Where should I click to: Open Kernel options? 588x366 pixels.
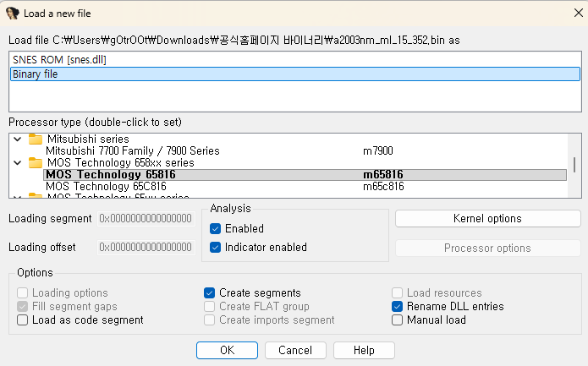pyautogui.click(x=487, y=218)
